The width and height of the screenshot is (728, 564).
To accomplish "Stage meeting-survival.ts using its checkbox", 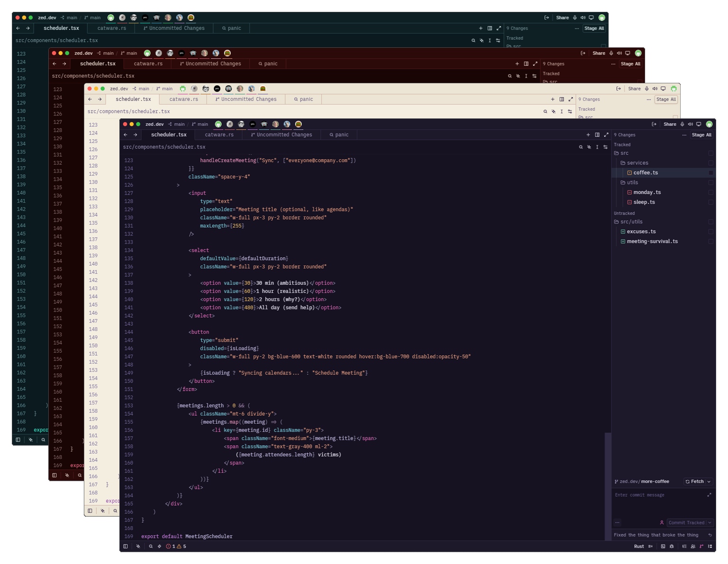I will (710, 242).
